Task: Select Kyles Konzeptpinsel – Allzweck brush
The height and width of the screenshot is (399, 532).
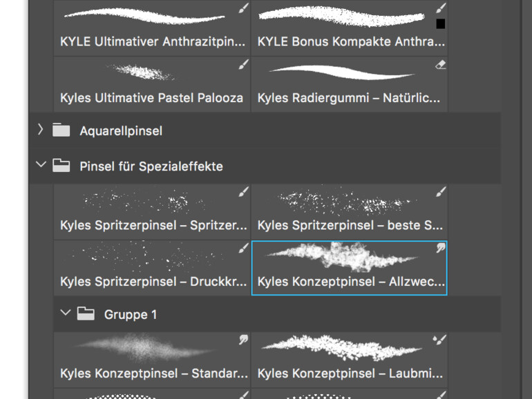Action: coord(350,268)
